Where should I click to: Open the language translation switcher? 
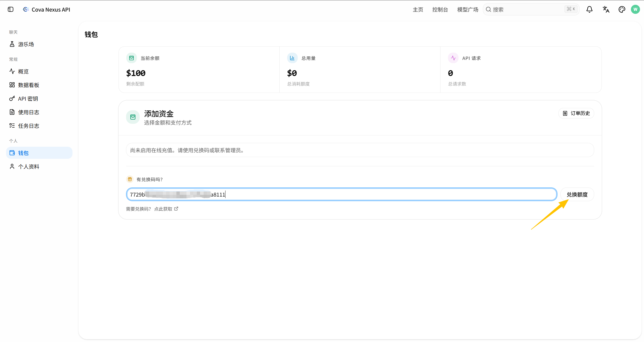point(606,10)
